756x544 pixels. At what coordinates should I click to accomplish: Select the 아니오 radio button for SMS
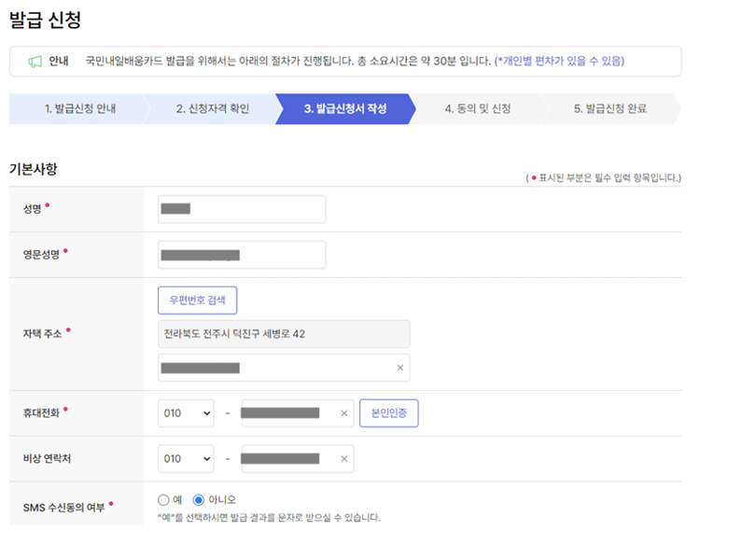(x=198, y=499)
